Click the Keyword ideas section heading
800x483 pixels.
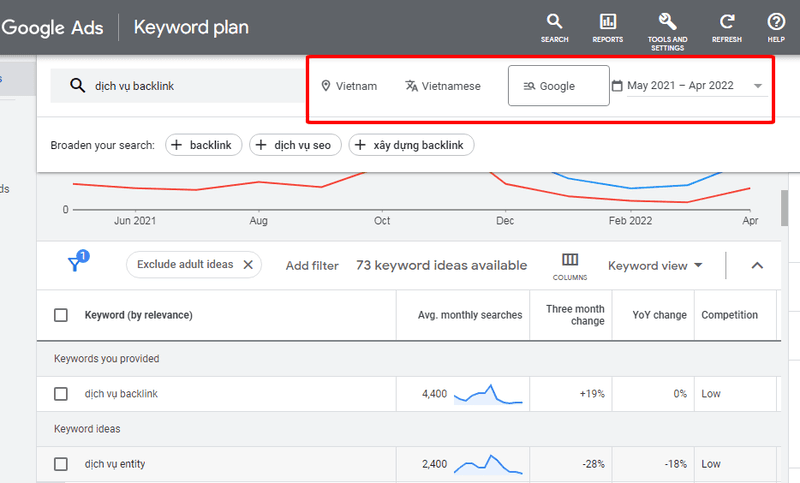pyautogui.click(x=87, y=429)
